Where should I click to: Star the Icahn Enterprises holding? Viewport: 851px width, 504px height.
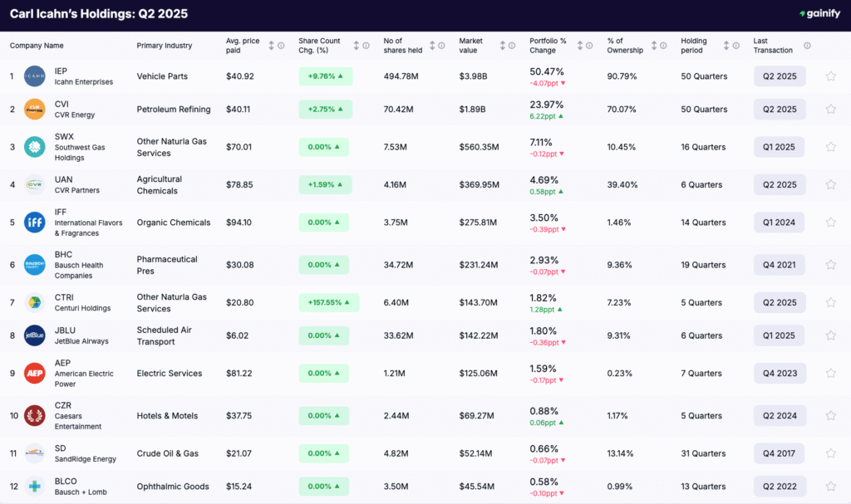click(x=829, y=76)
